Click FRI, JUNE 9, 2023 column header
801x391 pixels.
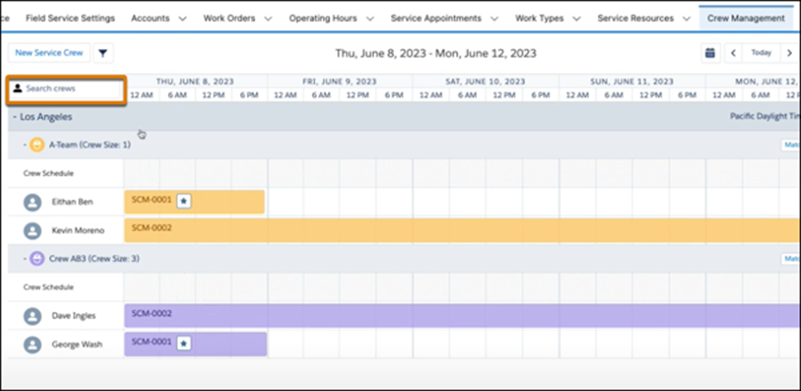coord(340,81)
